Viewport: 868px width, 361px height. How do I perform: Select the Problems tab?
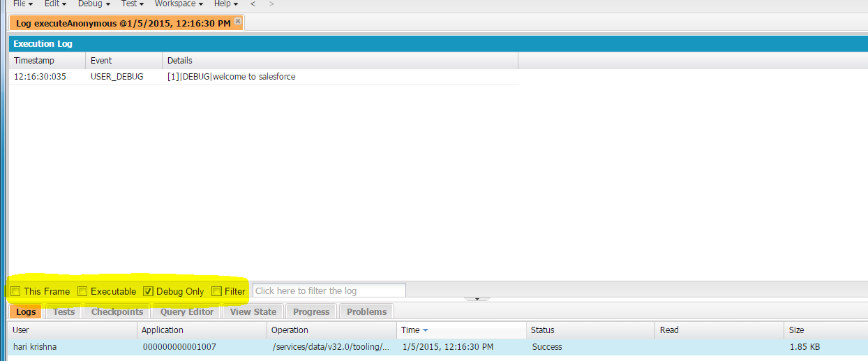366,311
